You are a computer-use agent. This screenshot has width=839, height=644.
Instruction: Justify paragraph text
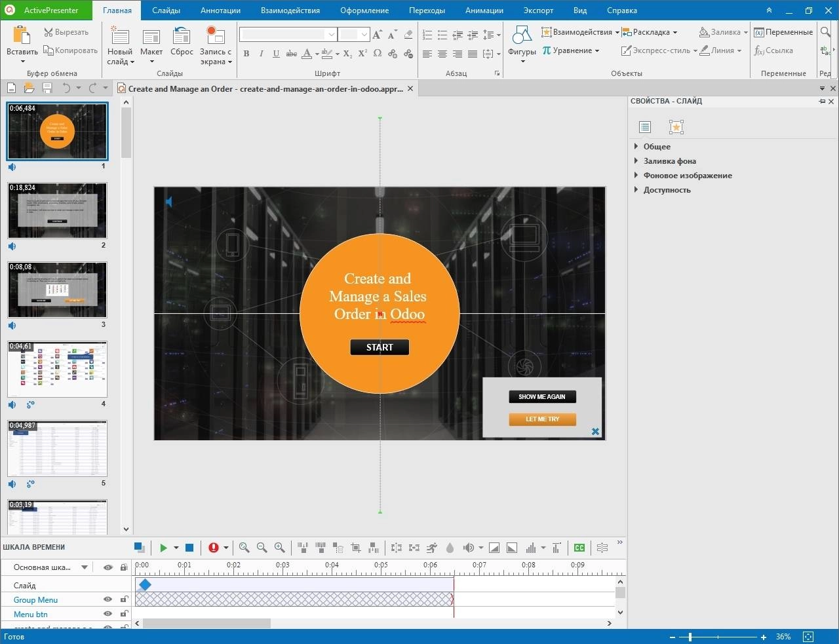click(x=472, y=54)
